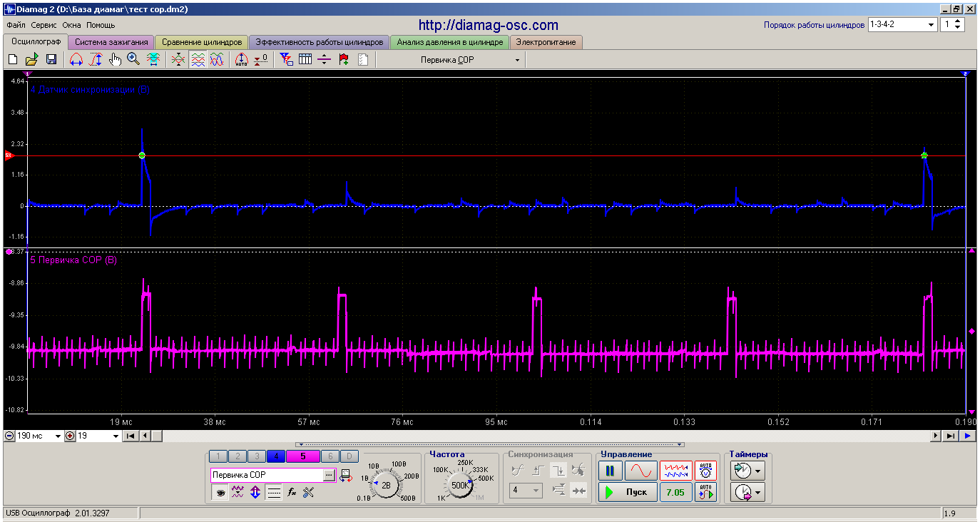
Task: Select vertical stretch tool
Action: [x=96, y=60]
